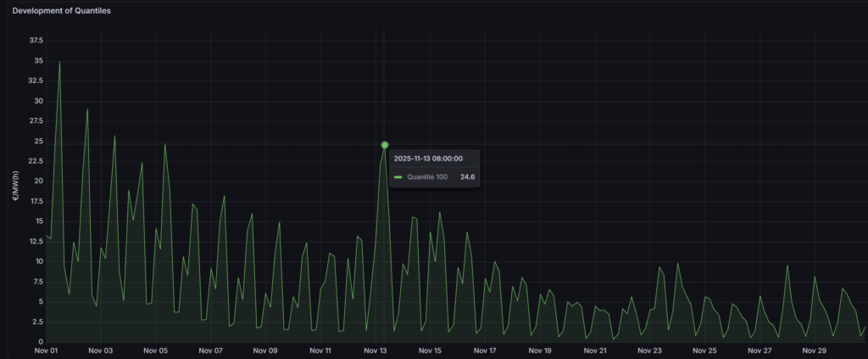This screenshot has height=359, width=868.
Task: Click the €/MW(h) y-axis unit label
Action: [14, 187]
